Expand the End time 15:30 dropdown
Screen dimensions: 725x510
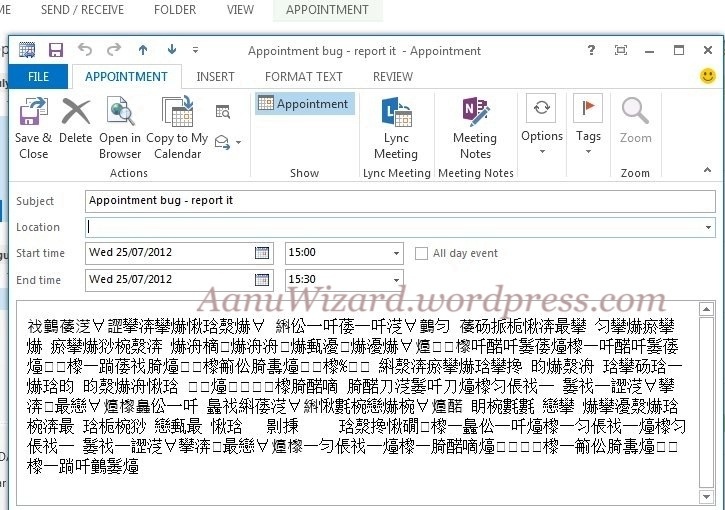tap(396, 280)
